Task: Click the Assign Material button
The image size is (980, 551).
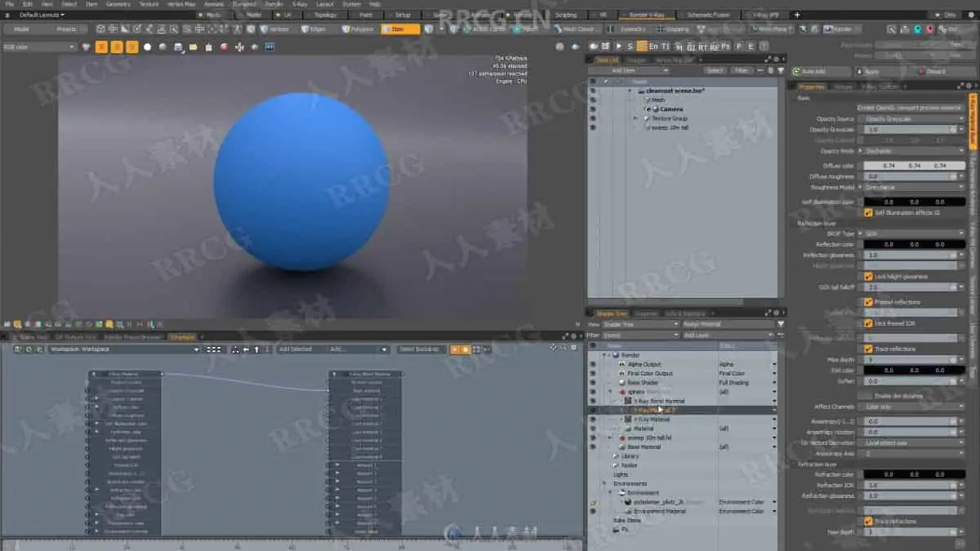Action: pos(728,324)
